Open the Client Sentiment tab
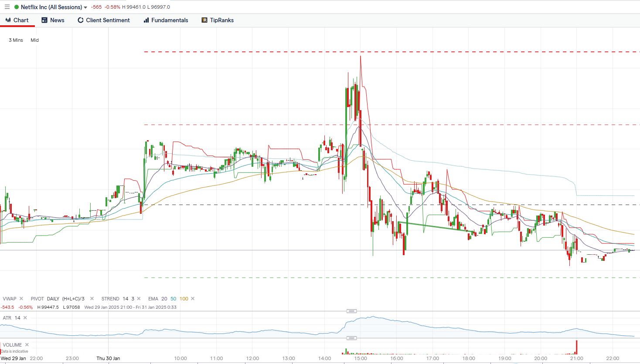 pos(103,20)
